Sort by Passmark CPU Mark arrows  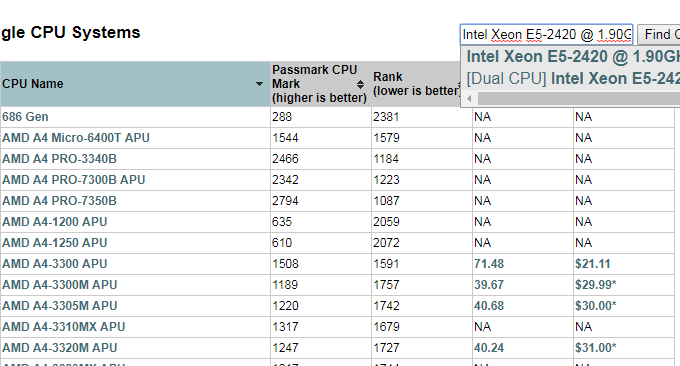(x=360, y=84)
